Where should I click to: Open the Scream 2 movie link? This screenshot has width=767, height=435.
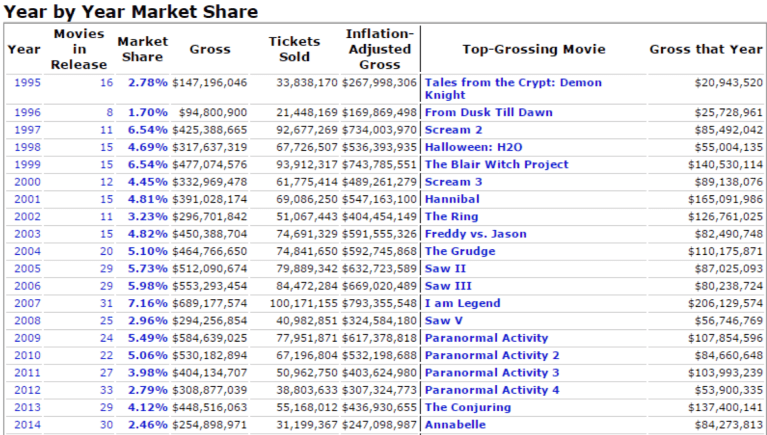[x=453, y=129]
